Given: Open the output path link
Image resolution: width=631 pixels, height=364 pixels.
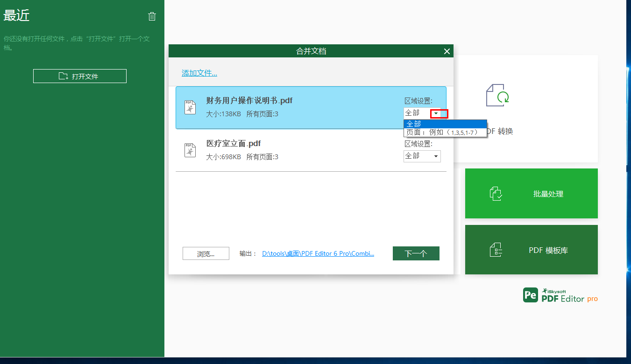Looking at the screenshot, I should 319,253.
